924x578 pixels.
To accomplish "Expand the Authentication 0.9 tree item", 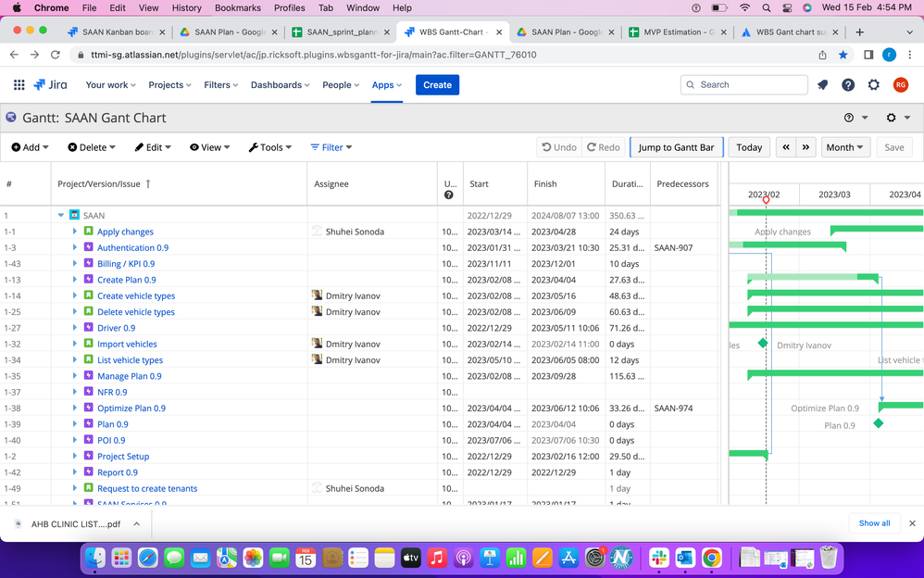I will [x=76, y=247].
